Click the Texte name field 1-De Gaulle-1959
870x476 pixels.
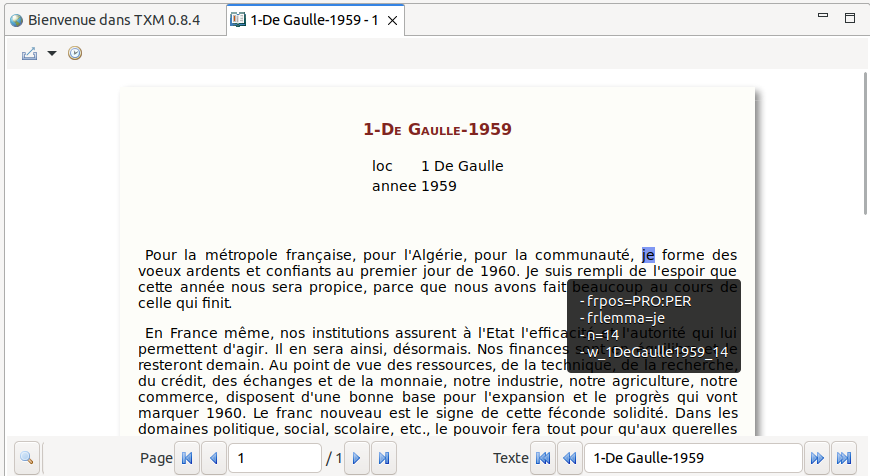click(693, 458)
